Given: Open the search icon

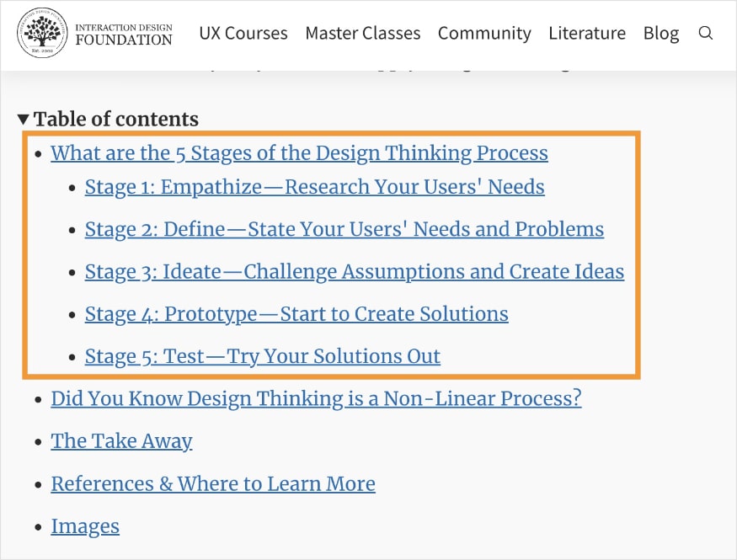Looking at the screenshot, I should click(706, 34).
